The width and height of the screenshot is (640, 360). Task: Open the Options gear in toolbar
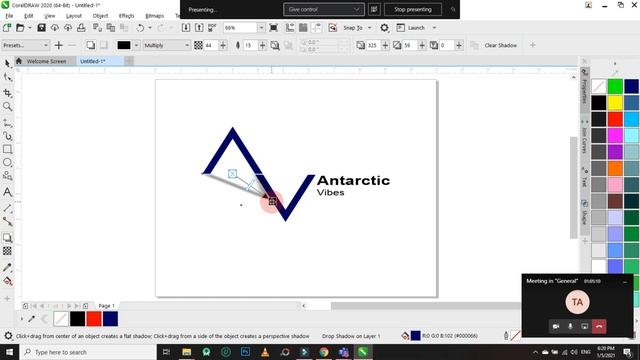[384, 28]
